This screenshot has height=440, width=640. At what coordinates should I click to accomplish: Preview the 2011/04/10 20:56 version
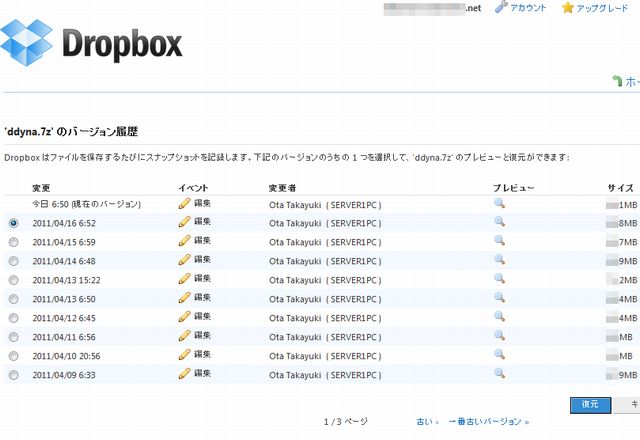(499, 354)
